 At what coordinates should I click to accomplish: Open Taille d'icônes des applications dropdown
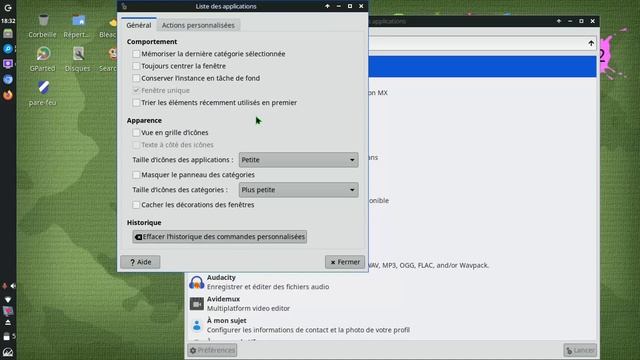298,160
